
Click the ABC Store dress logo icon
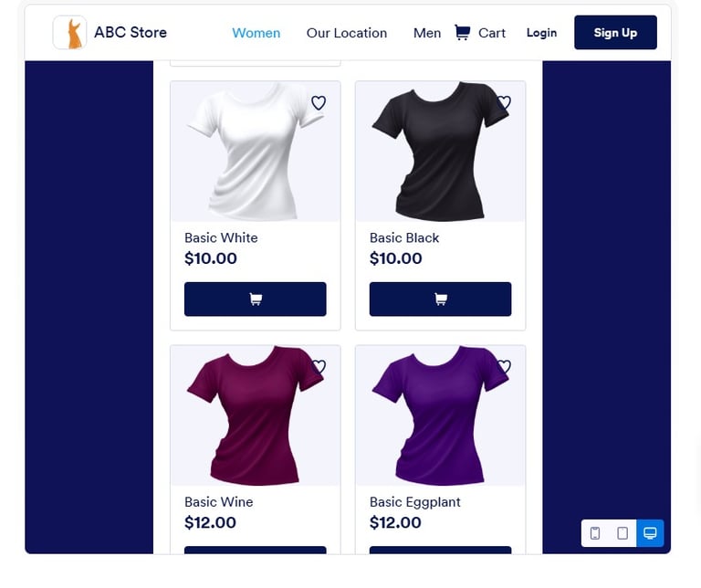(69, 33)
